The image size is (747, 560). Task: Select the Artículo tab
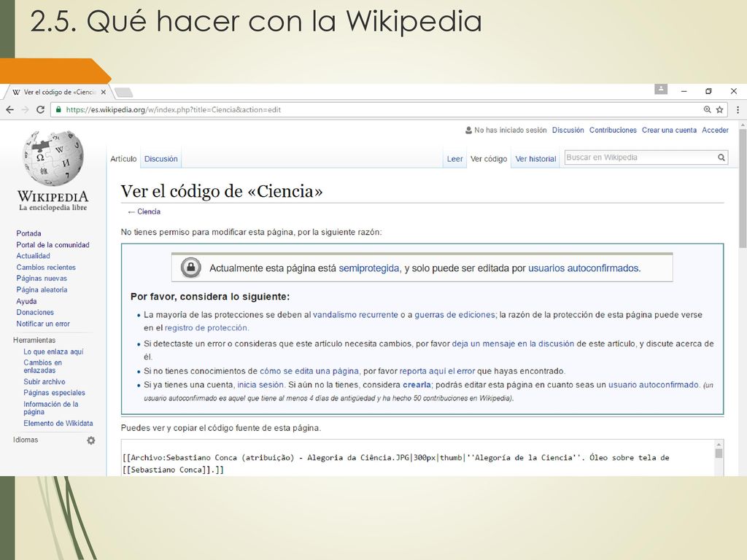tap(123, 159)
